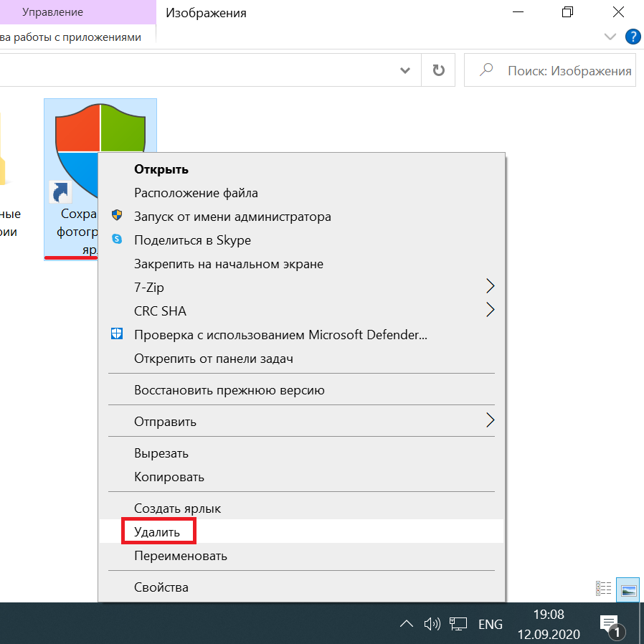Choose Переименовать in context menu
Viewport: 644px width, 644px height.
(301, 556)
